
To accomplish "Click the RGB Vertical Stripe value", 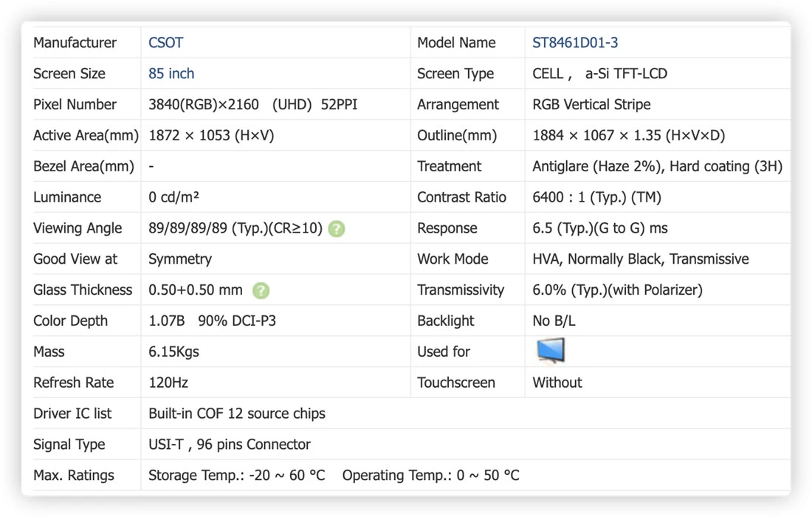I will pyautogui.click(x=591, y=105).
